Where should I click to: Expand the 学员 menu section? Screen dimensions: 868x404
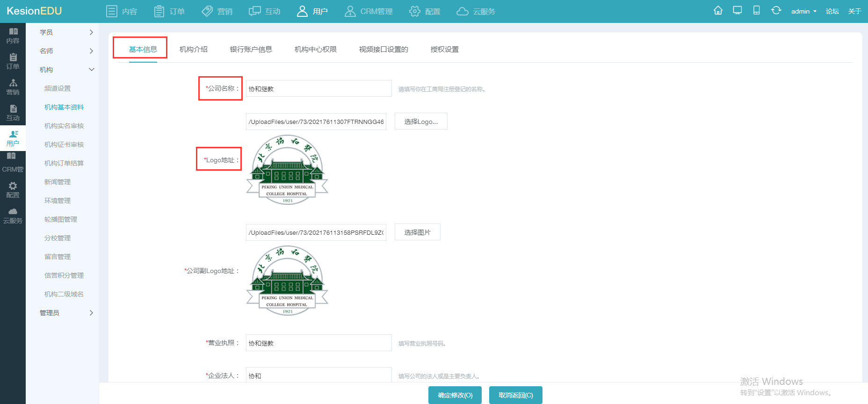(65, 32)
